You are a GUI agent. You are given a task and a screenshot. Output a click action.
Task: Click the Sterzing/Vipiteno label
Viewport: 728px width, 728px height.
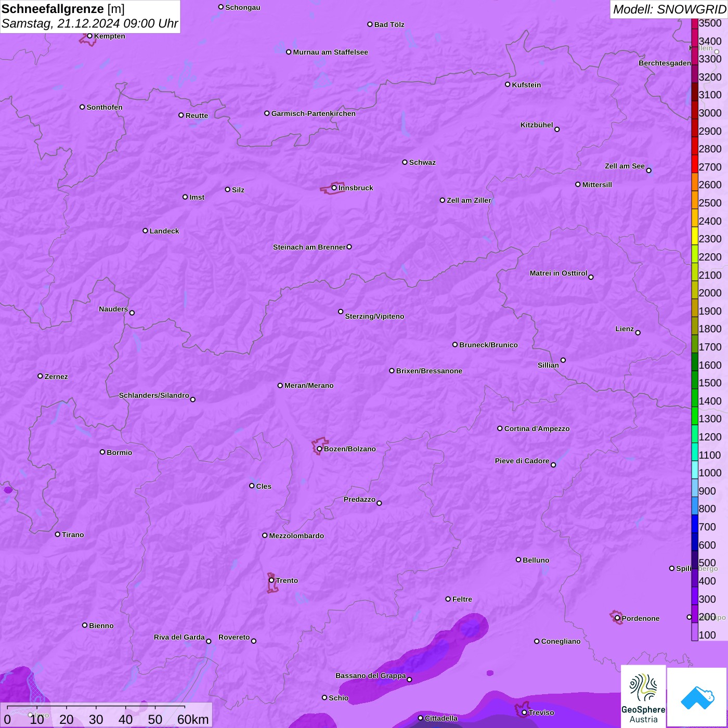(375, 316)
